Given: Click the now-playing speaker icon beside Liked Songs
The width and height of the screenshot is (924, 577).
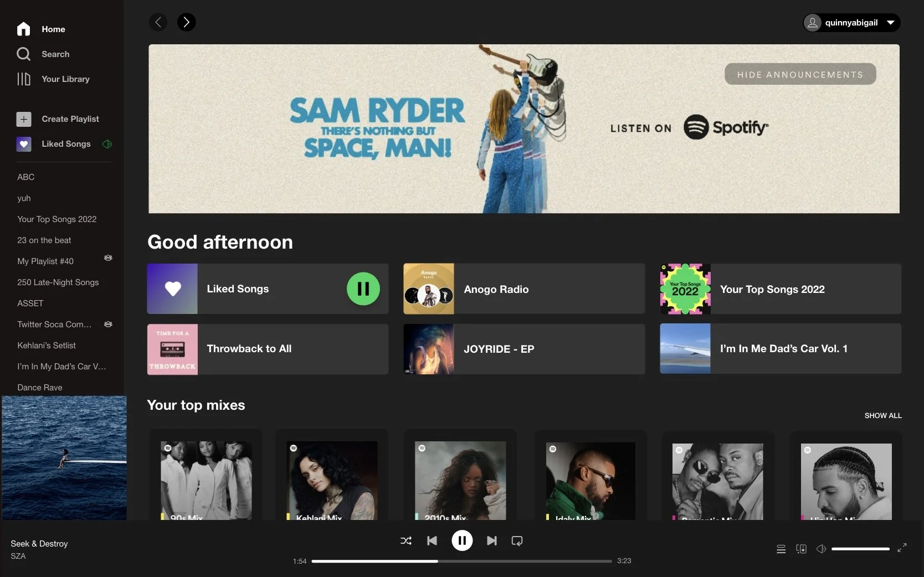Looking at the screenshot, I should [107, 144].
